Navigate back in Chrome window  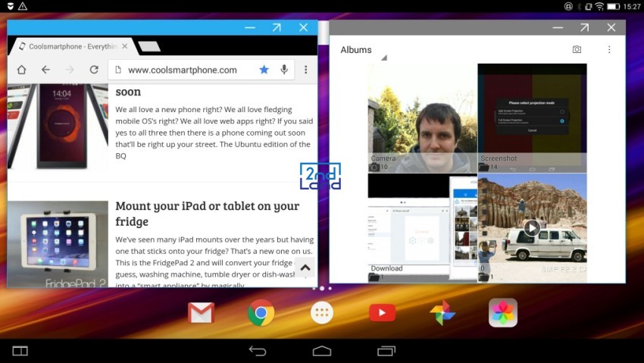click(45, 70)
